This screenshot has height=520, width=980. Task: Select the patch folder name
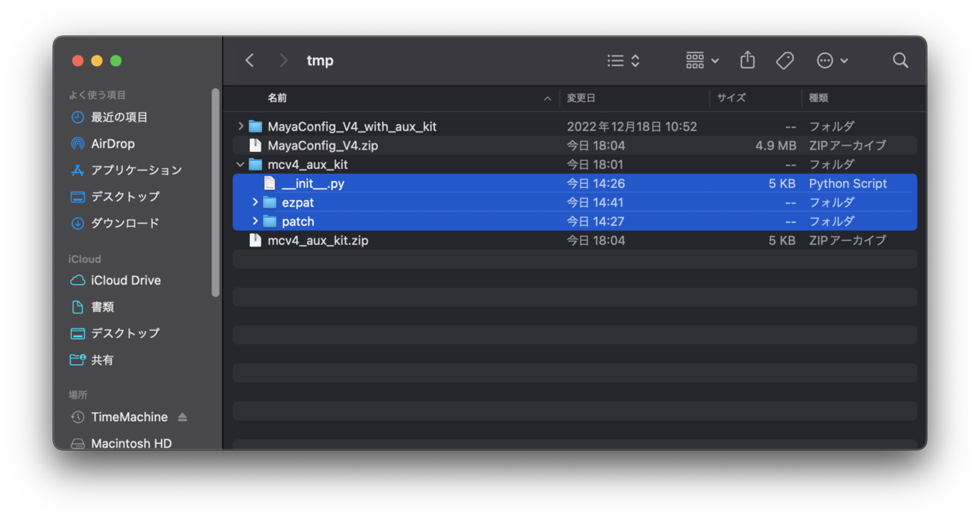click(x=298, y=221)
